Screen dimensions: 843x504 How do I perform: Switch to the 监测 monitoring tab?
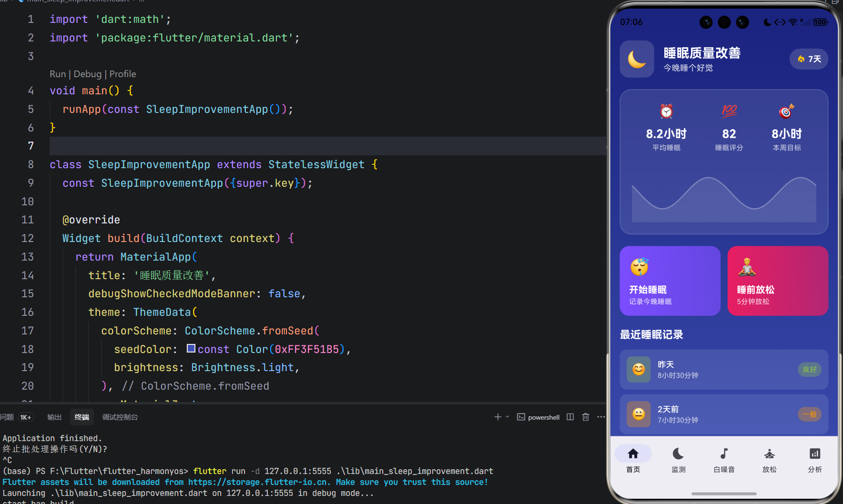[679, 460]
